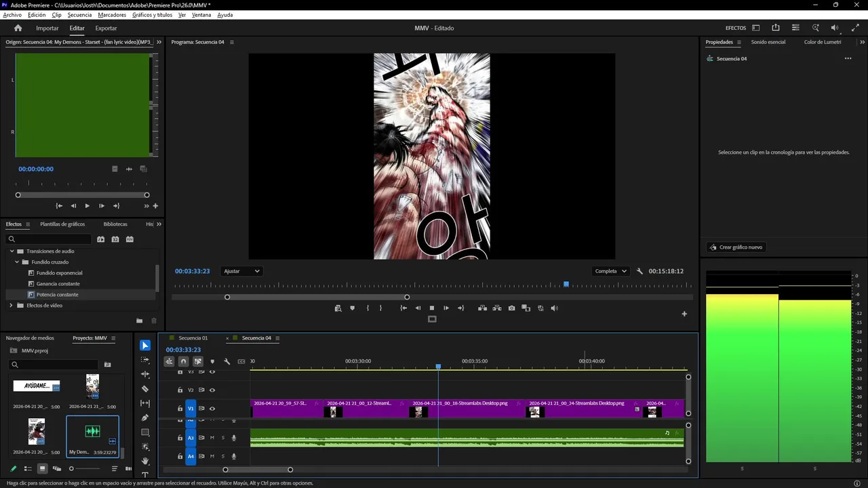The height and width of the screenshot is (488, 868).
Task: Click Export Frame camera icon
Action: pos(511,308)
